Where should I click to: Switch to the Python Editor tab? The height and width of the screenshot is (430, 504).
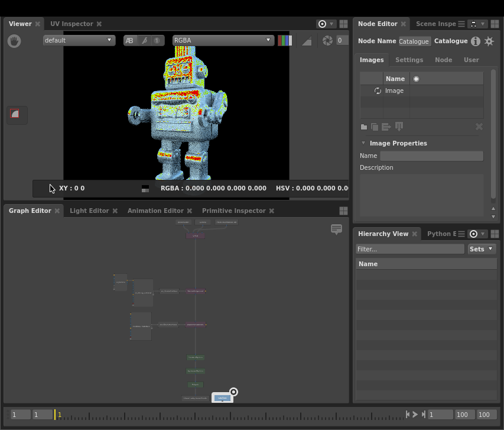pyautogui.click(x=441, y=234)
